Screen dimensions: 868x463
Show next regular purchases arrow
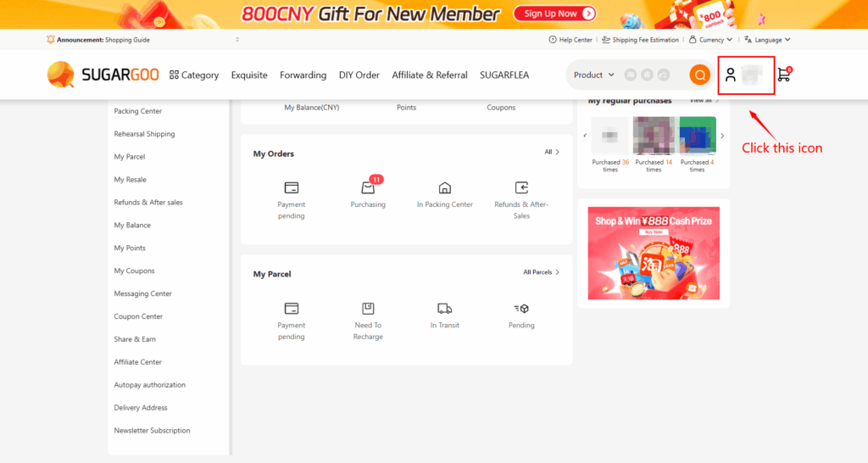click(x=722, y=136)
